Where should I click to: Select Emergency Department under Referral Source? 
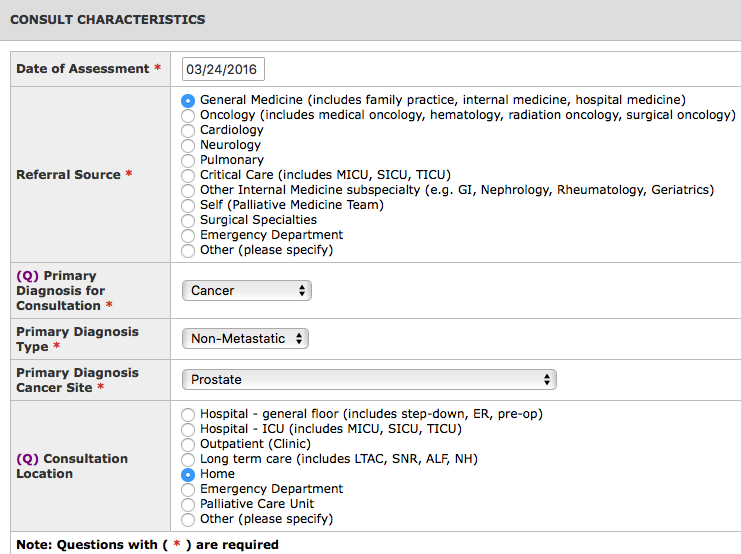[x=188, y=236]
